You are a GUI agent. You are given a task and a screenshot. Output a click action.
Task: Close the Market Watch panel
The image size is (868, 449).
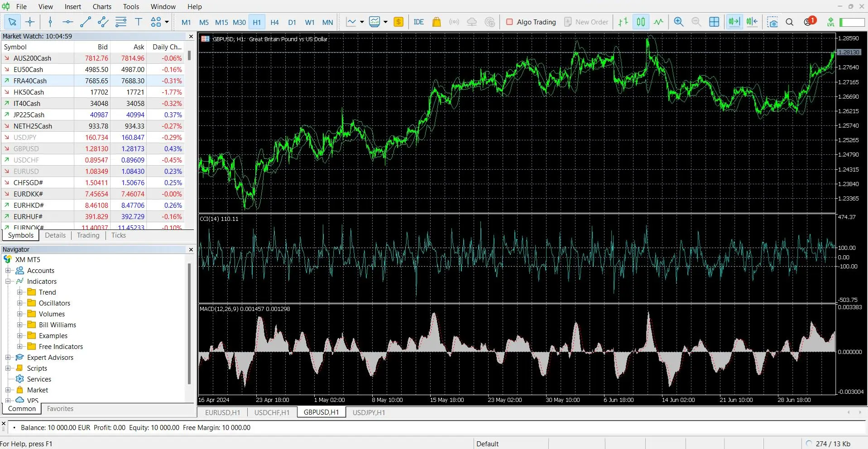[191, 36]
